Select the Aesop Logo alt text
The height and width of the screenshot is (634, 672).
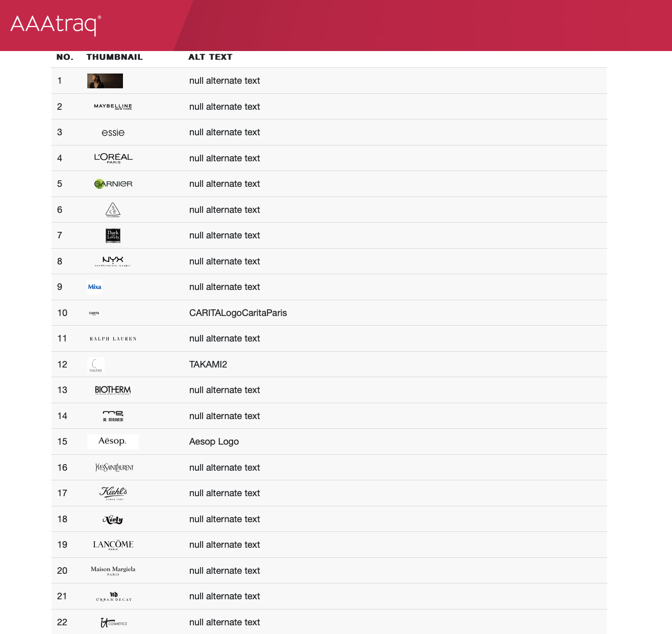pyautogui.click(x=214, y=442)
